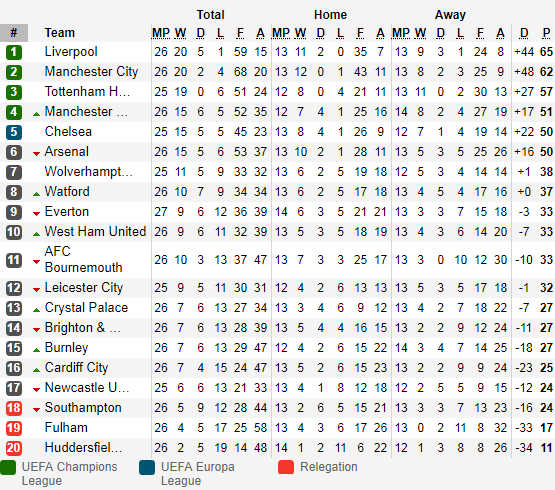555x490 pixels.
Task: Select the Huddersfield team row name
Action: (x=83, y=448)
